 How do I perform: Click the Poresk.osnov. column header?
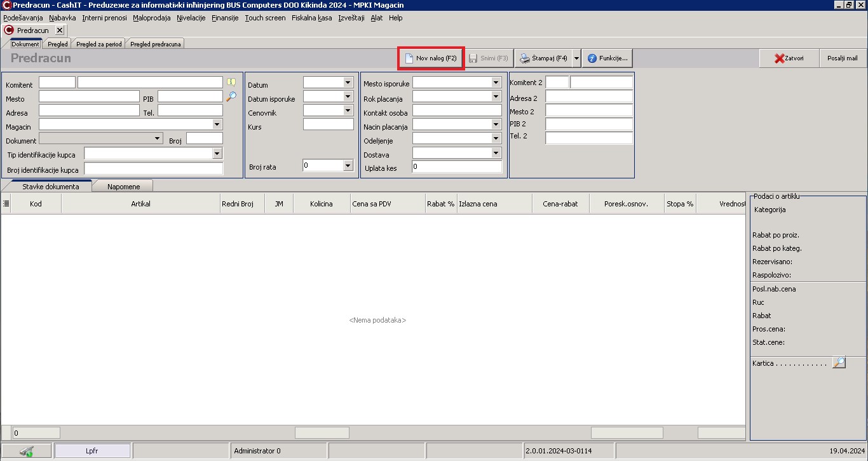point(627,204)
